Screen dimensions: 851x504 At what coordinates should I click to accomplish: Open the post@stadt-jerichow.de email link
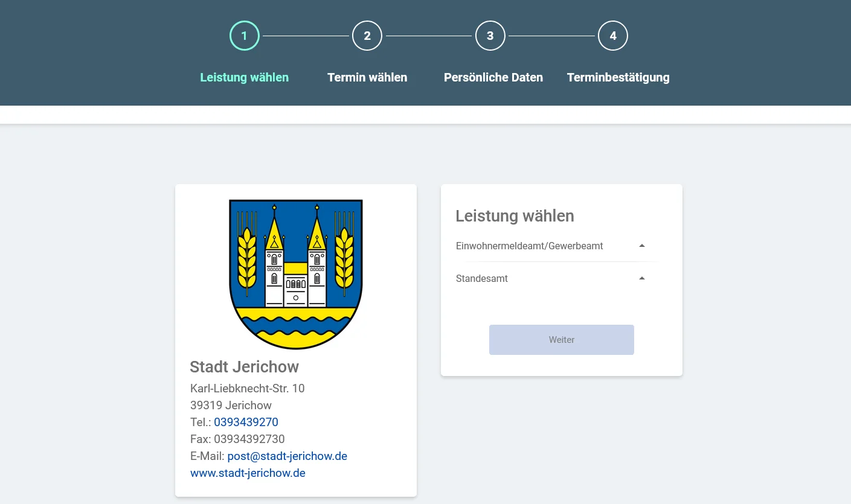point(287,456)
